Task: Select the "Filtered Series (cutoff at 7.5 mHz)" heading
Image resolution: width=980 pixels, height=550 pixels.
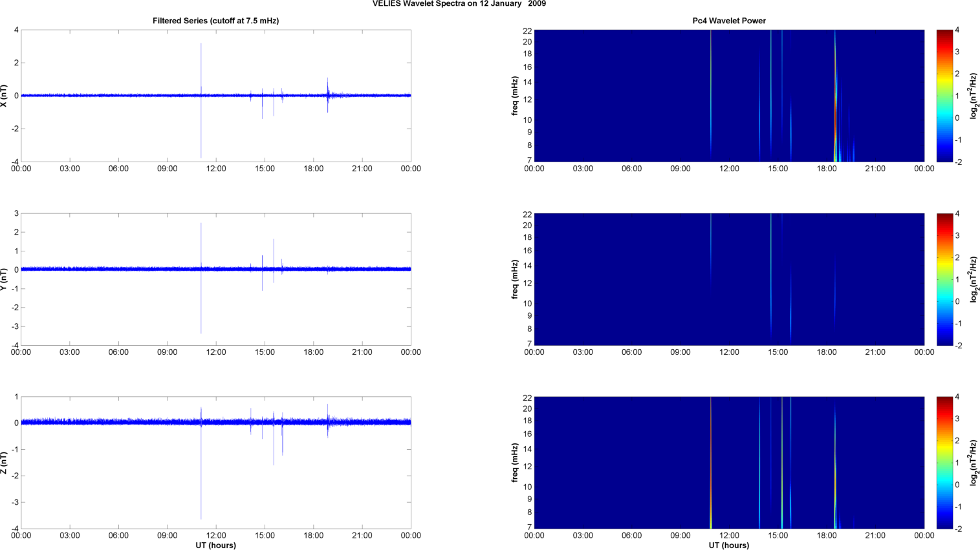Action: pos(216,21)
